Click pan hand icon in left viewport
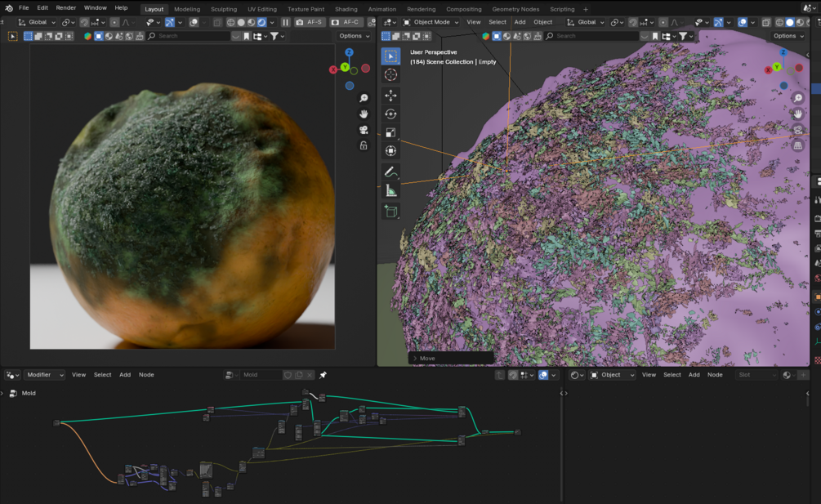 [x=364, y=114]
